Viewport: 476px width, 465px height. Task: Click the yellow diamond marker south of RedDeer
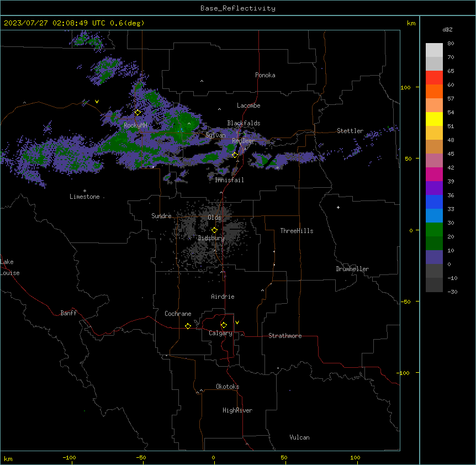tap(235, 155)
